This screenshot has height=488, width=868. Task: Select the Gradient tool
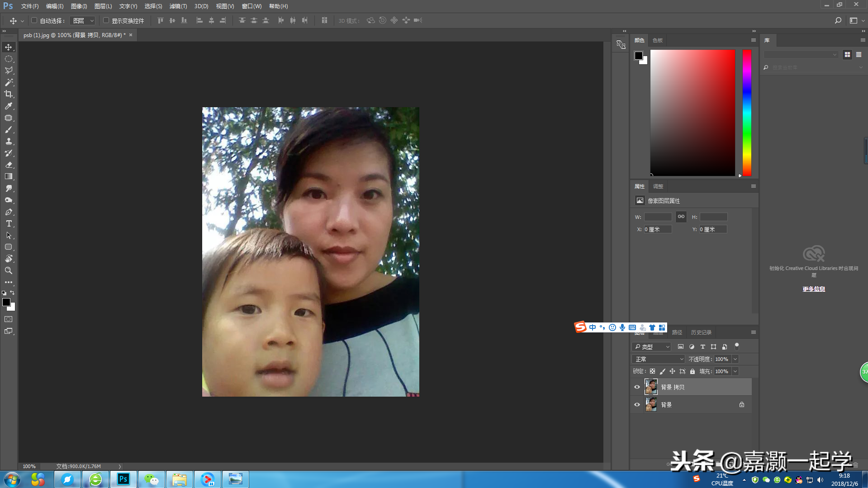point(9,176)
